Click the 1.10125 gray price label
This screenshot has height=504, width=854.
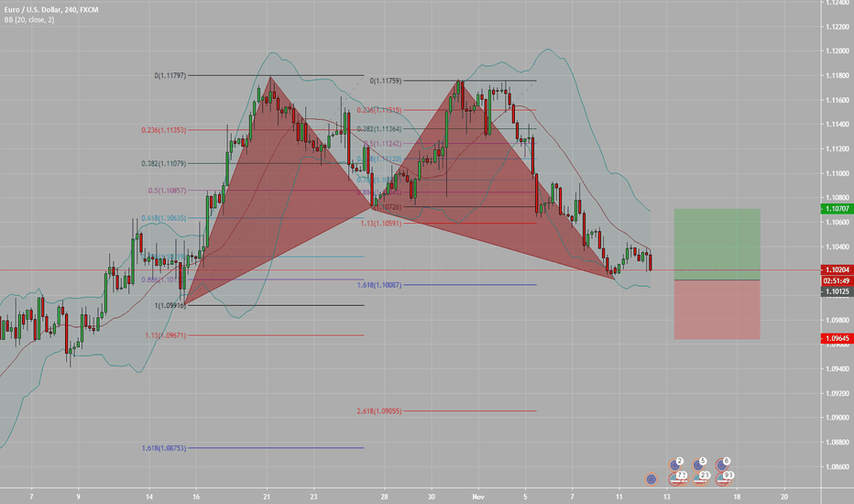coord(837,291)
